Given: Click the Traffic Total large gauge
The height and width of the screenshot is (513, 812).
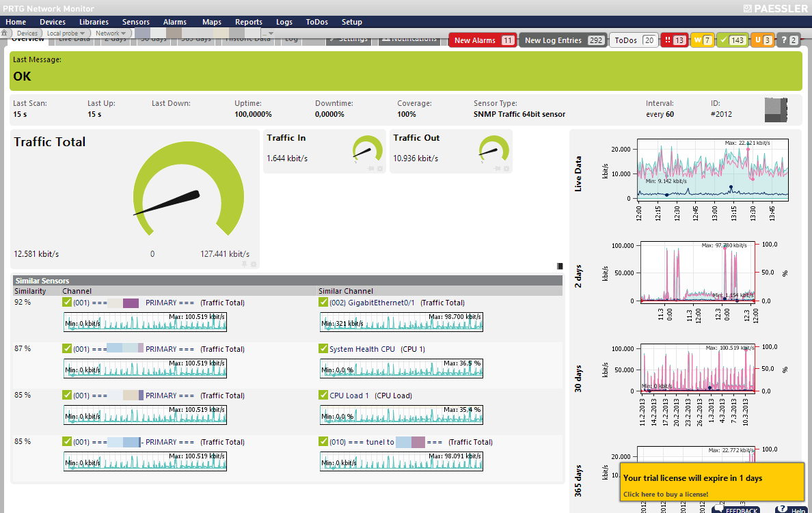Looking at the screenshot, I should click(189, 189).
